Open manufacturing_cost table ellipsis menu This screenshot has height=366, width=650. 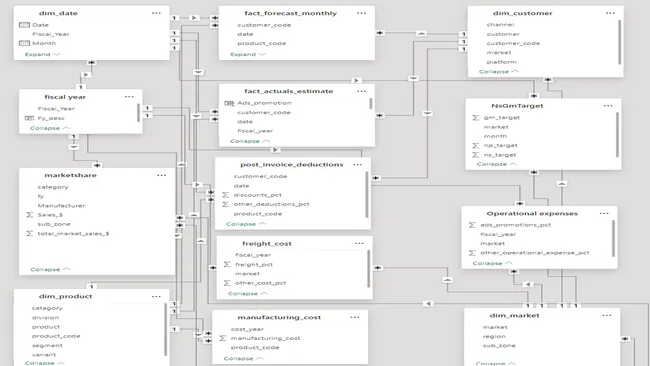[x=355, y=318]
